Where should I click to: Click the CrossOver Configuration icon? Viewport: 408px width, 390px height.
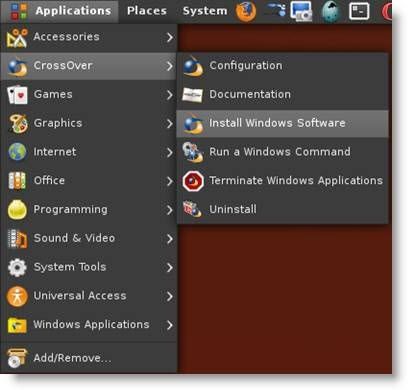[193, 66]
